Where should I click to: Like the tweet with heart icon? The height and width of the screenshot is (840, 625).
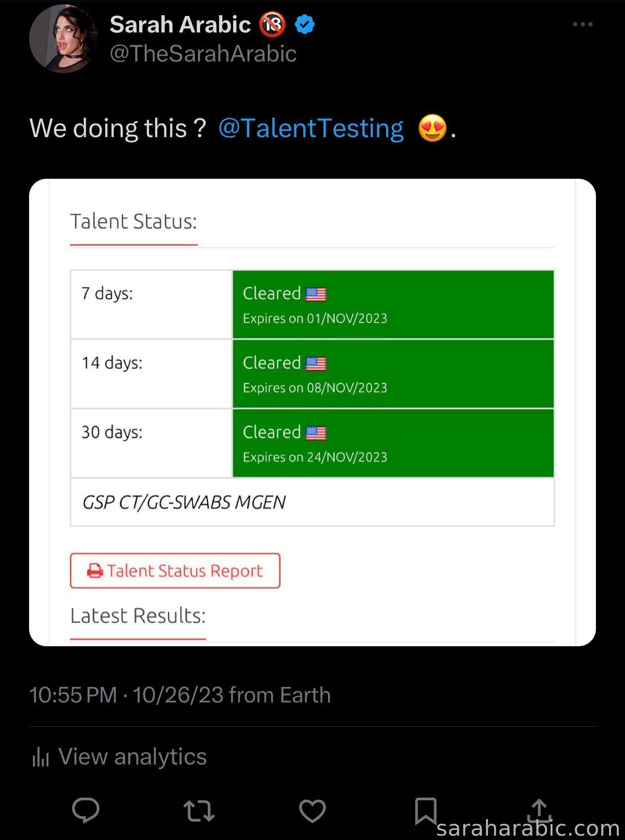coord(312,811)
